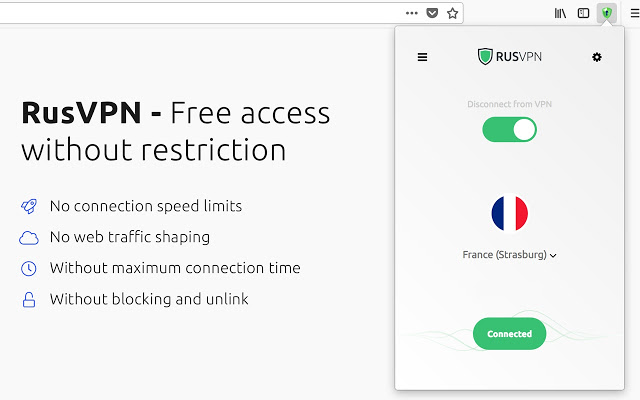640x400 pixels.
Task: Click the cloud traffic shaping icon
Action: tap(29, 238)
